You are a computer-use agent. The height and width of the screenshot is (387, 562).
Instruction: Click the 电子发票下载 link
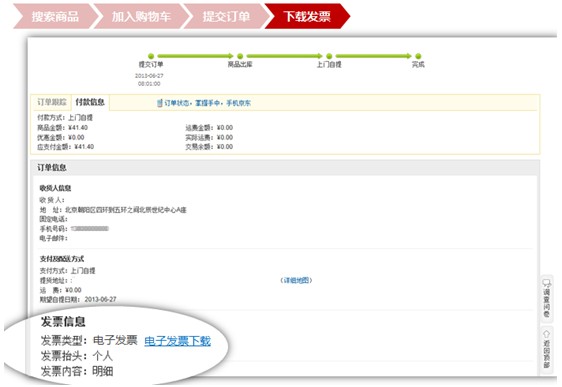click(x=177, y=341)
